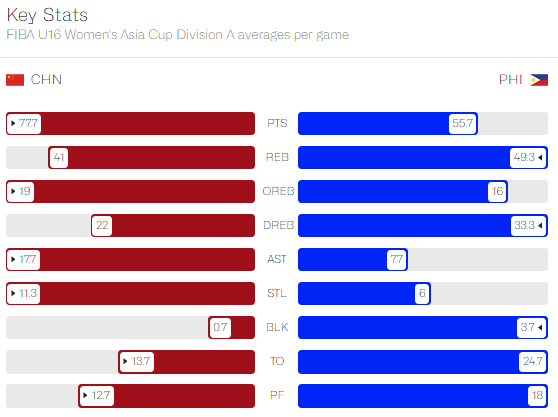Image resolution: width=558 pixels, height=417 pixels.
Task: Click the DREB stat label
Action: [278, 225]
